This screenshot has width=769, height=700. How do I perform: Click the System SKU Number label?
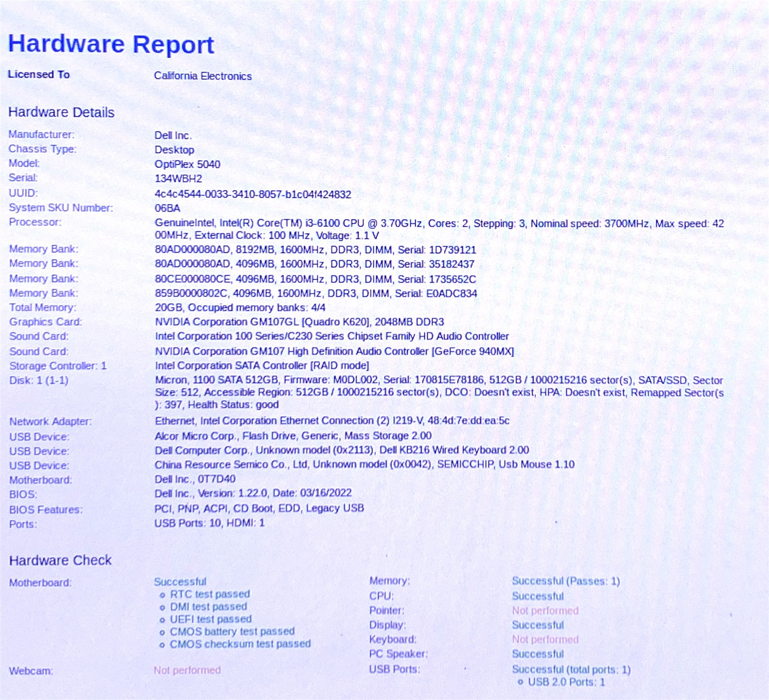pos(61,208)
